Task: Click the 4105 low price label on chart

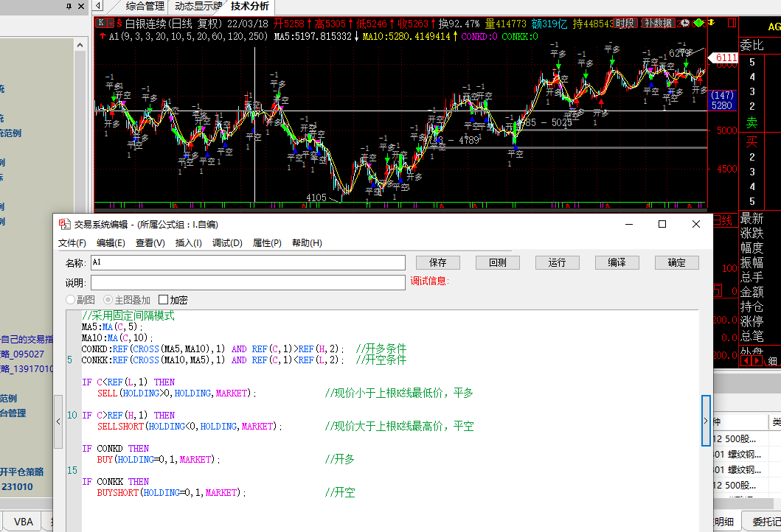Action: pyautogui.click(x=316, y=197)
